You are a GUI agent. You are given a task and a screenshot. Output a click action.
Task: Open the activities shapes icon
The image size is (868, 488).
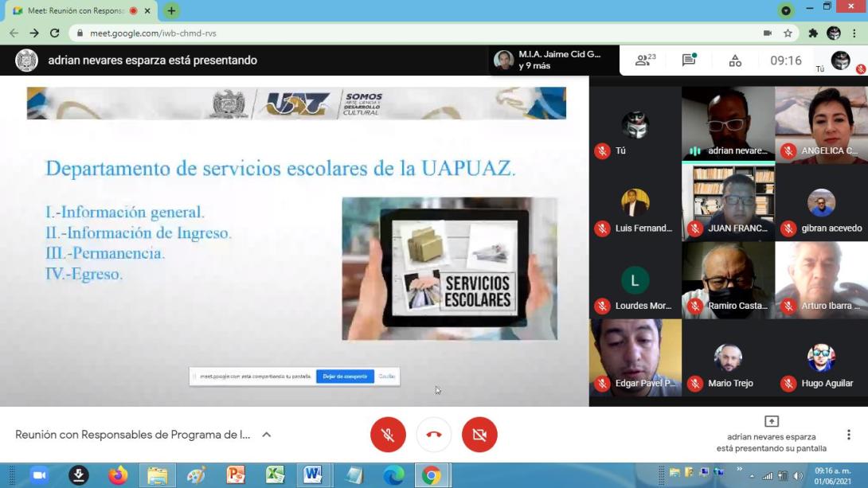point(735,61)
